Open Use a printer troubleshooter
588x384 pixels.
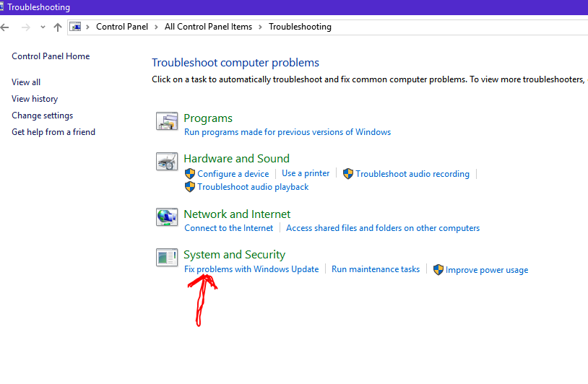point(306,173)
